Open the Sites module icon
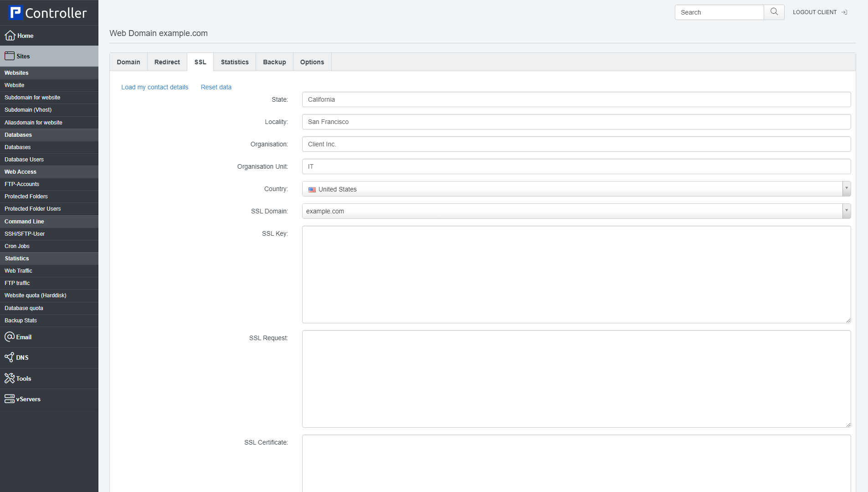Viewport: 868px width, 492px height. pyautogui.click(x=10, y=56)
